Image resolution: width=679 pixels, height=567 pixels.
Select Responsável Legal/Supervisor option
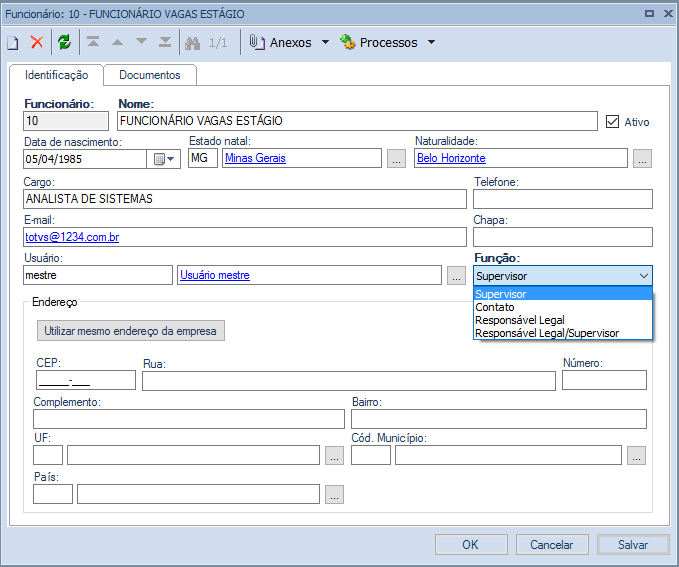click(x=563, y=333)
